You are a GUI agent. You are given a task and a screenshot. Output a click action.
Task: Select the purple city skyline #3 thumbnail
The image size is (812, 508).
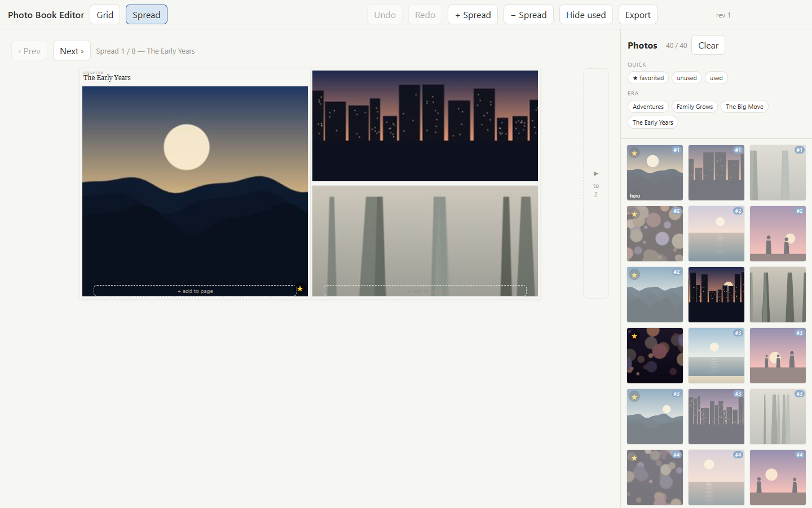tap(716, 417)
